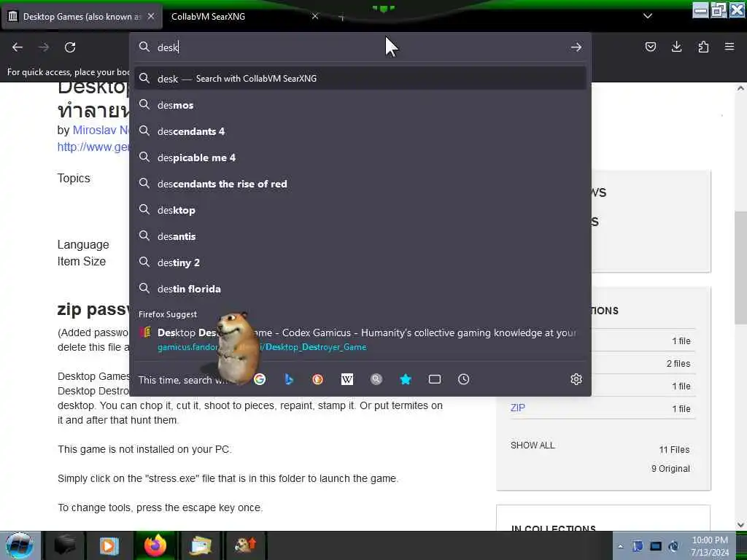Search this time with SearXNG magnifier icon
This screenshot has height=560, width=747.
[376, 379]
